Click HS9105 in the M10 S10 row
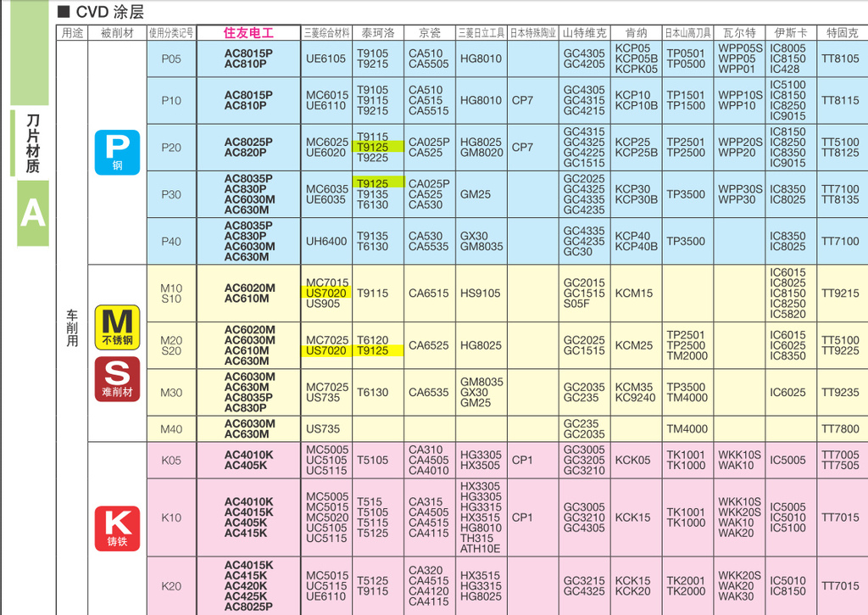The height and width of the screenshot is (615, 868). [480, 294]
